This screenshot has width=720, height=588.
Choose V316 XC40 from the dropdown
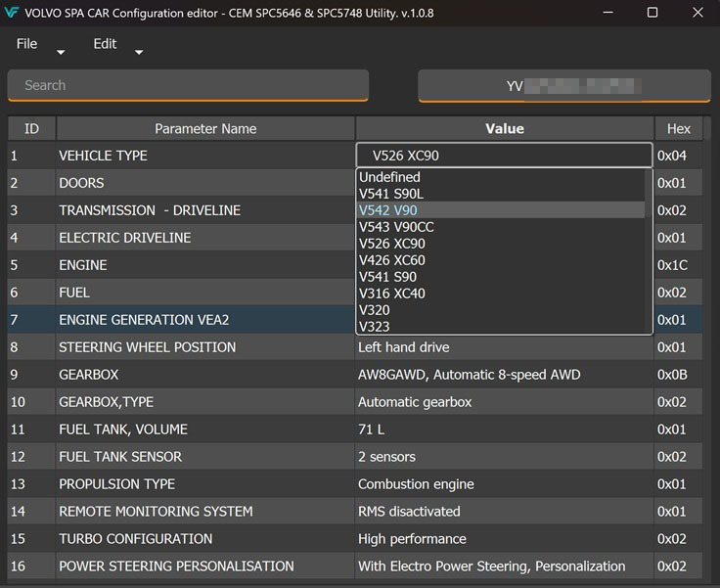tap(501, 294)
